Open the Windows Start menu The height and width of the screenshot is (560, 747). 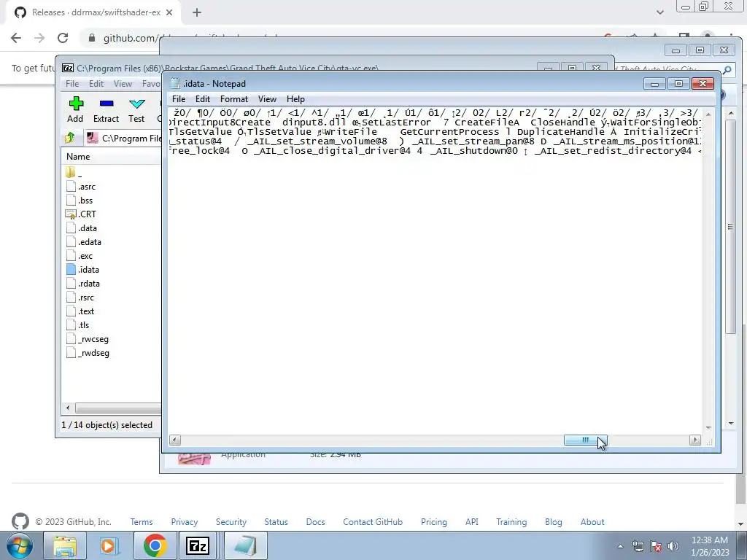coord(20,545)
